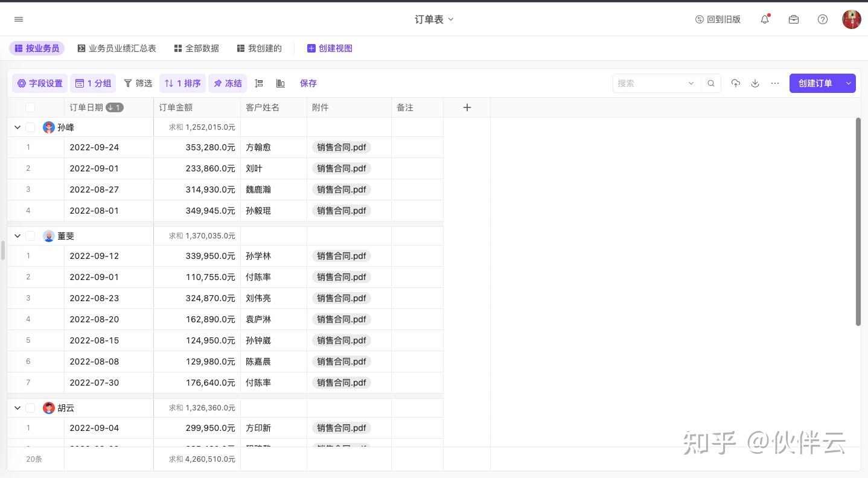Click the vertical table scrollbar
This screenshot has width=868, height=478.
858,221
